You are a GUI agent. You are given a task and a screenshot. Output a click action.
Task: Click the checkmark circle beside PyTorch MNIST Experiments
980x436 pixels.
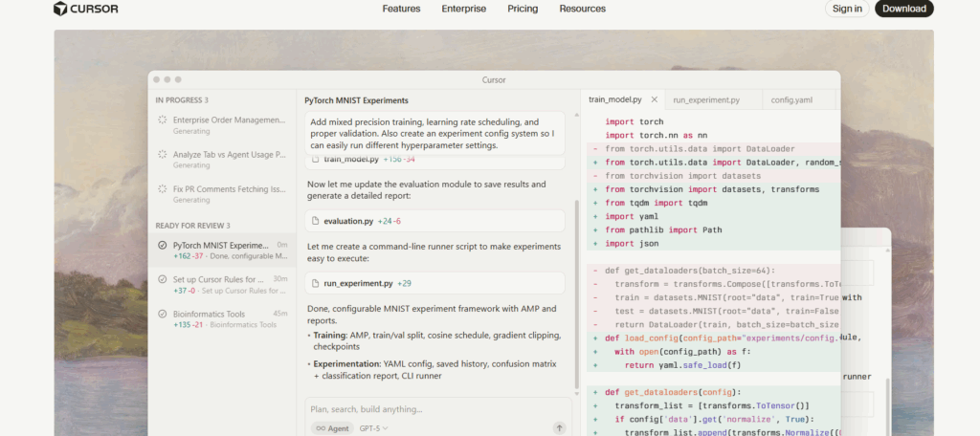(x=163, y=246)
